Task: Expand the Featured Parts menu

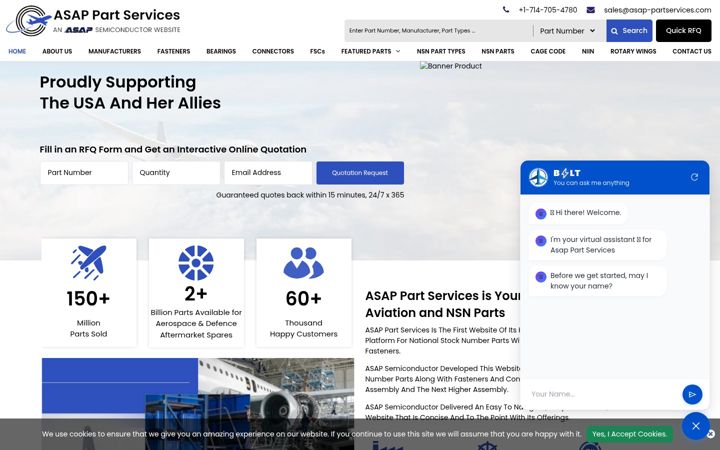Action: [371, 51]
